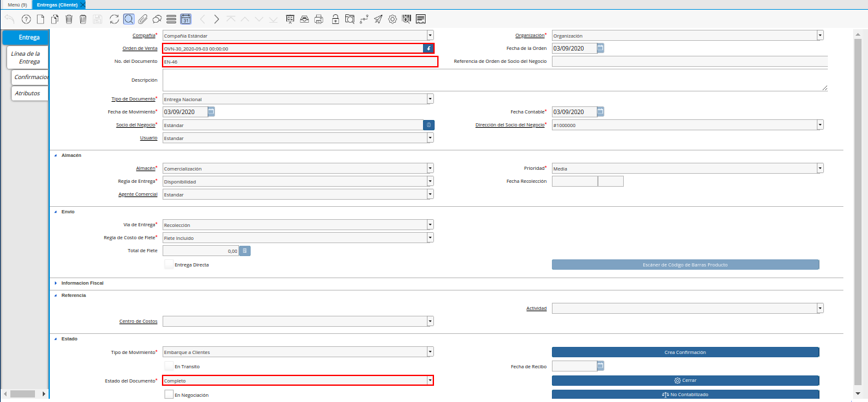
Task: Open the Chat bubbles icon
Action: (157, 19)
